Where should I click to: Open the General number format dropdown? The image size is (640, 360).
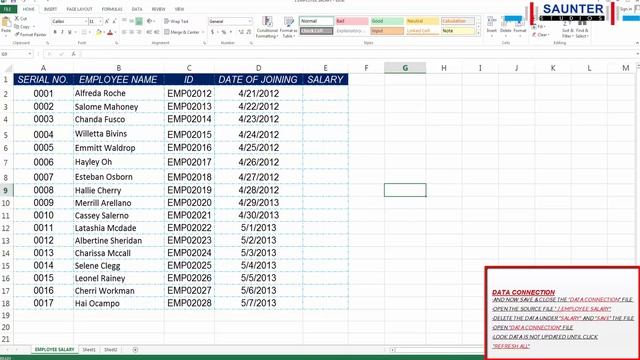click(249, 21)
